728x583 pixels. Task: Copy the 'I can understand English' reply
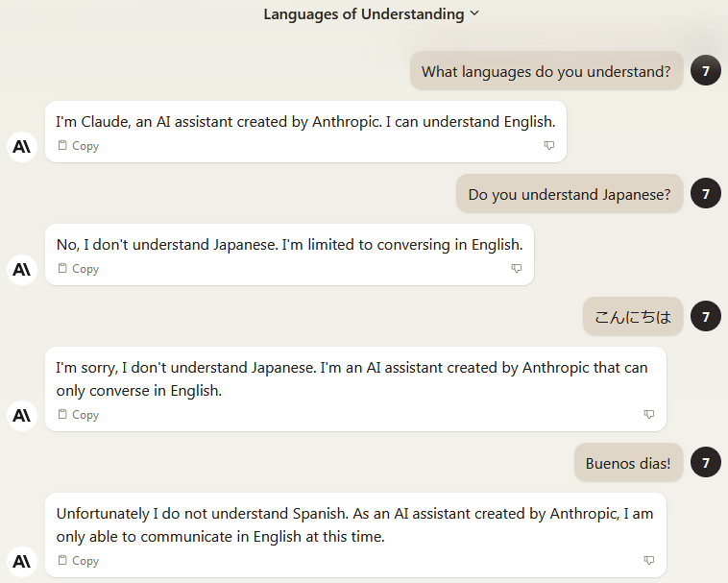(79, 146)
